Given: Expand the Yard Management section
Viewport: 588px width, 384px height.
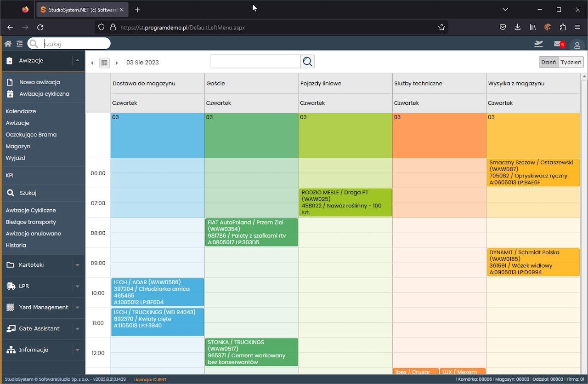Looking at the screenshot, I should pyautogui.click(x=77, y=307).
